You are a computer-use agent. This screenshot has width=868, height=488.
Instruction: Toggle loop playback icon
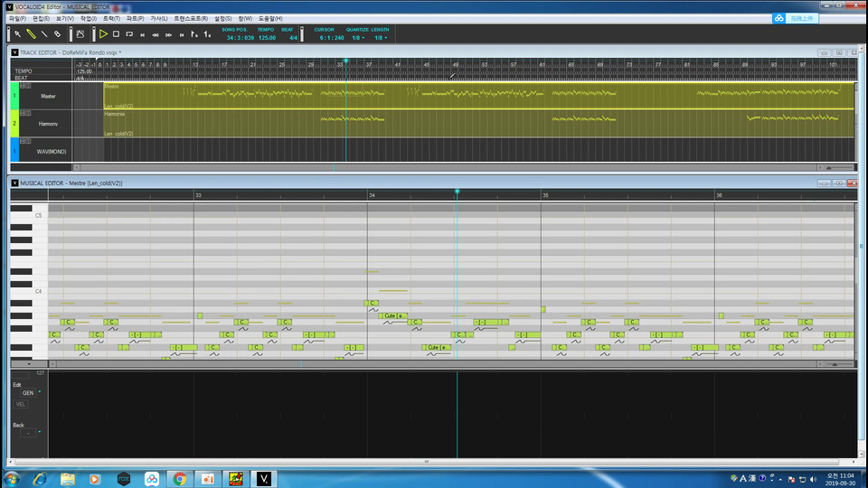coord(129,34)
